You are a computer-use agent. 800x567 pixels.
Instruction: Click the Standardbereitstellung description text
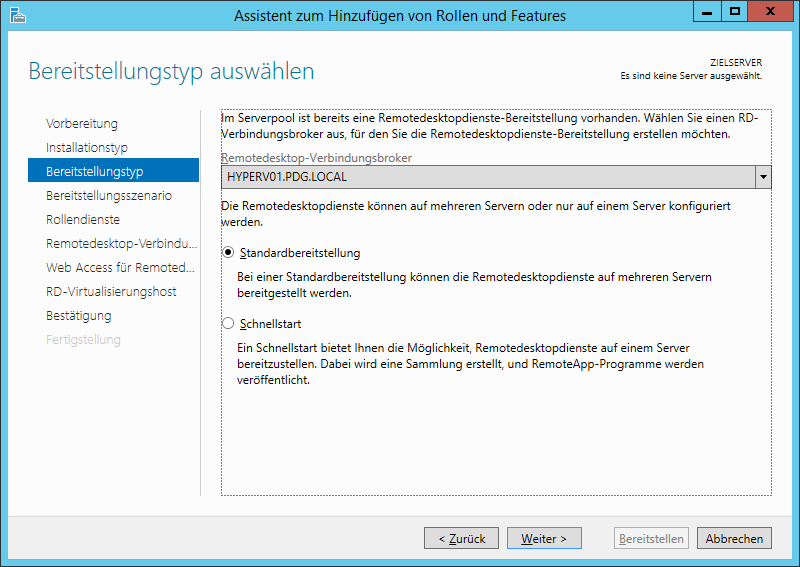[x=474, y=285]
